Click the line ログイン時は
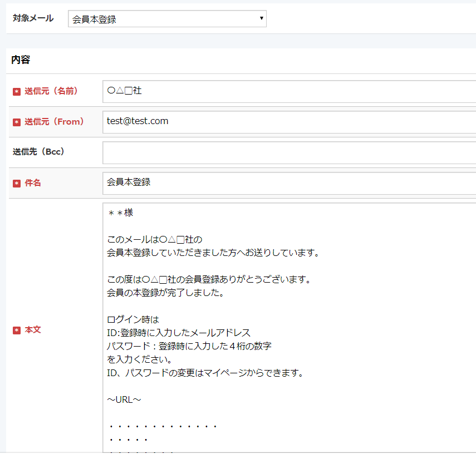 133,319
